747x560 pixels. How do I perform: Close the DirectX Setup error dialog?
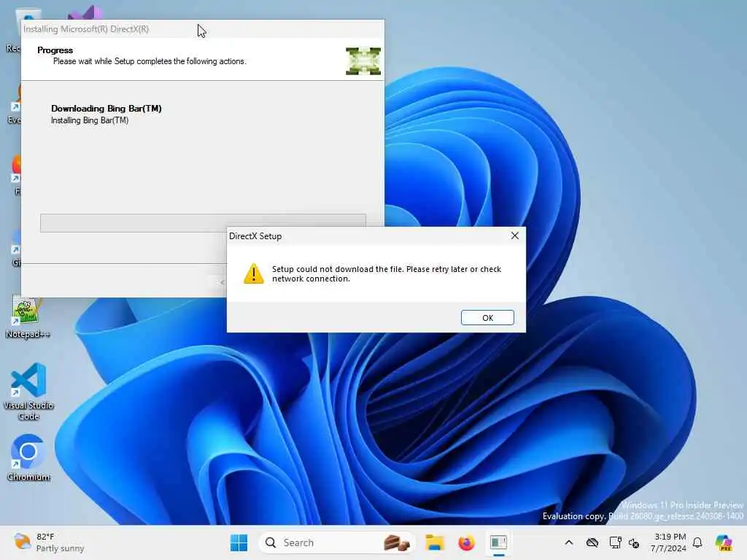pos(514,236)
